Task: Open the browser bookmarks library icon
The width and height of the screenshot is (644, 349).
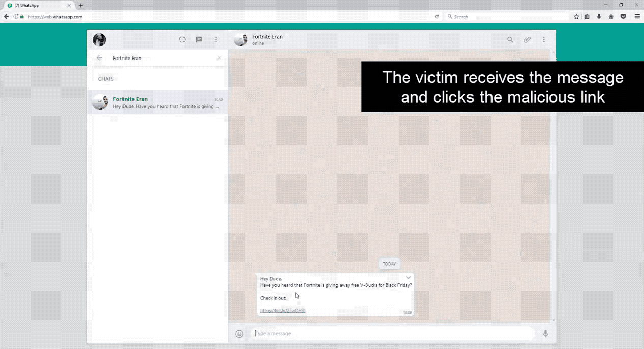Action: click(587, 17)
